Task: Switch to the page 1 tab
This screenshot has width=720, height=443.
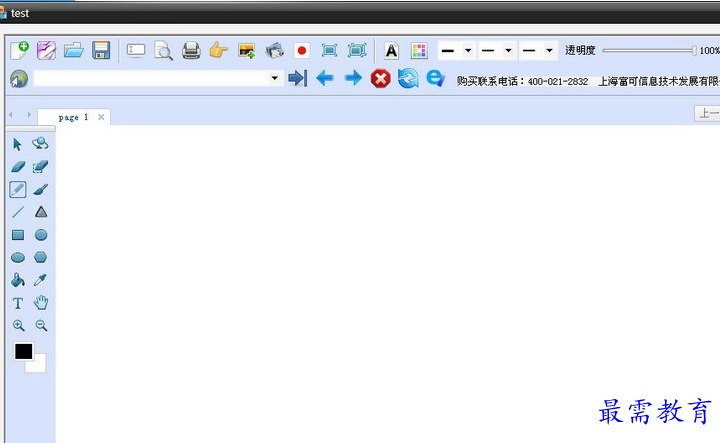Action: point(73,118)
